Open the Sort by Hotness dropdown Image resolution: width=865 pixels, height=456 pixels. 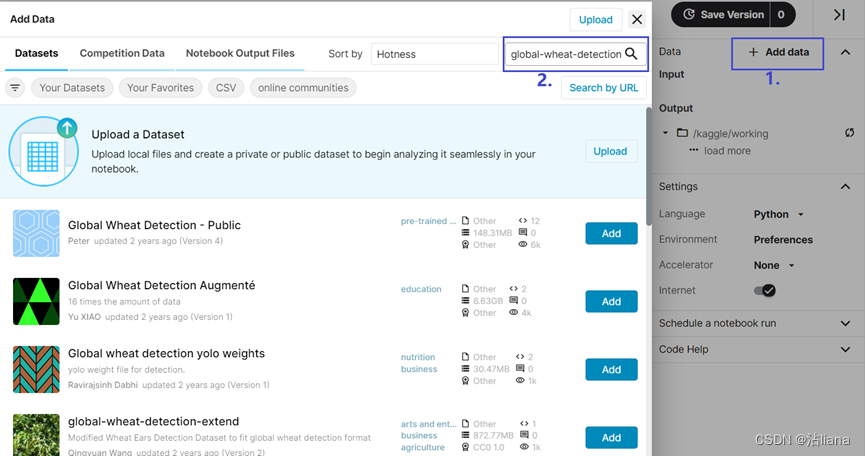[x=435, y=54]
